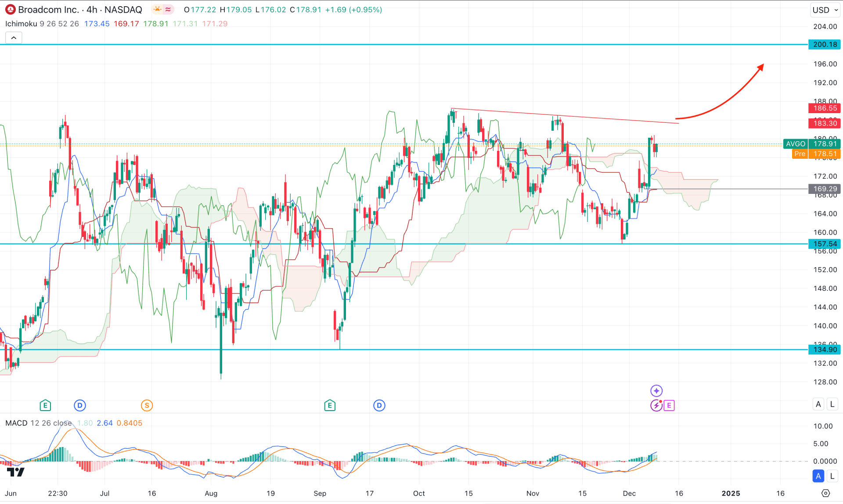
Task: Click the approximate data icon next to sun
Action: click(168, 10)
